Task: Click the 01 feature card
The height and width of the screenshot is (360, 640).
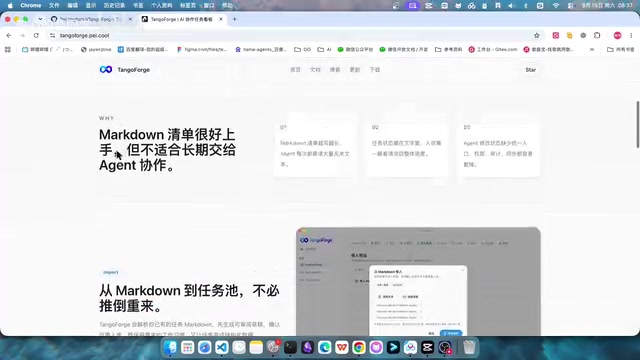Action: pos(315,146)
